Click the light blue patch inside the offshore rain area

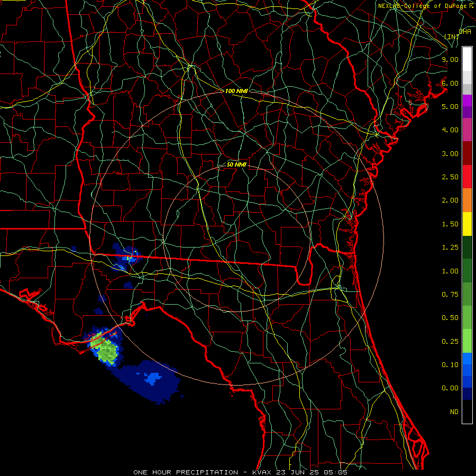(x=153, y=378)
